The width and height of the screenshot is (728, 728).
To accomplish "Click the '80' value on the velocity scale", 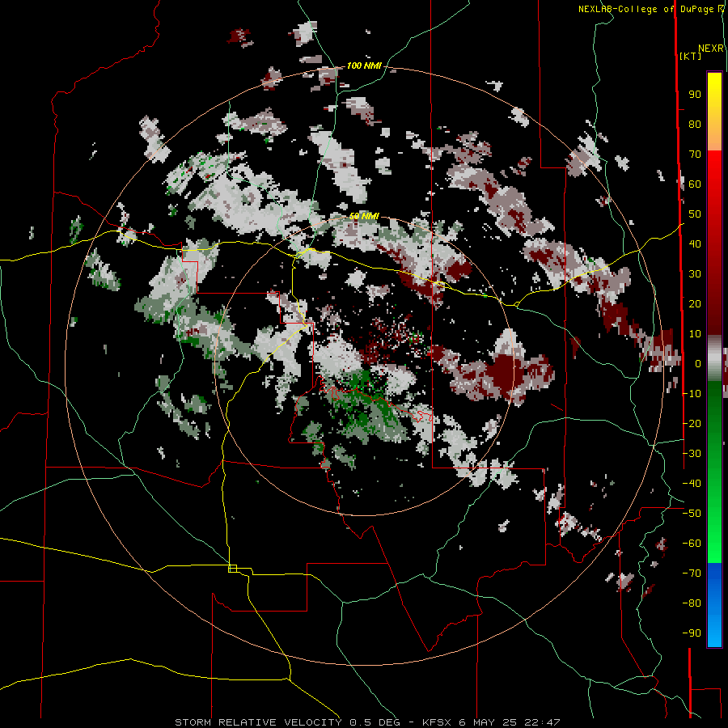I will pos(695,125).
